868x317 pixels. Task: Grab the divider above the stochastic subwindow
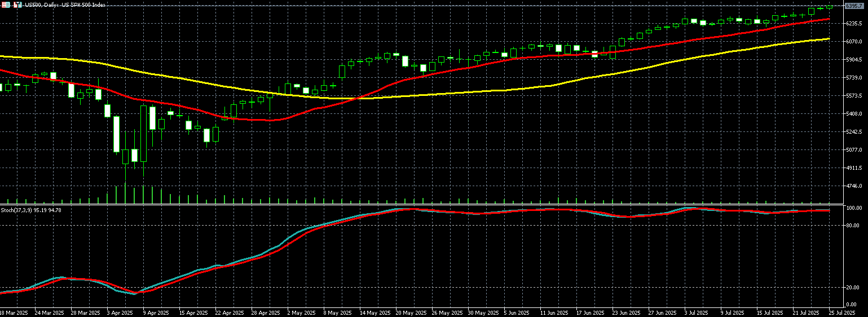[429, 204]
